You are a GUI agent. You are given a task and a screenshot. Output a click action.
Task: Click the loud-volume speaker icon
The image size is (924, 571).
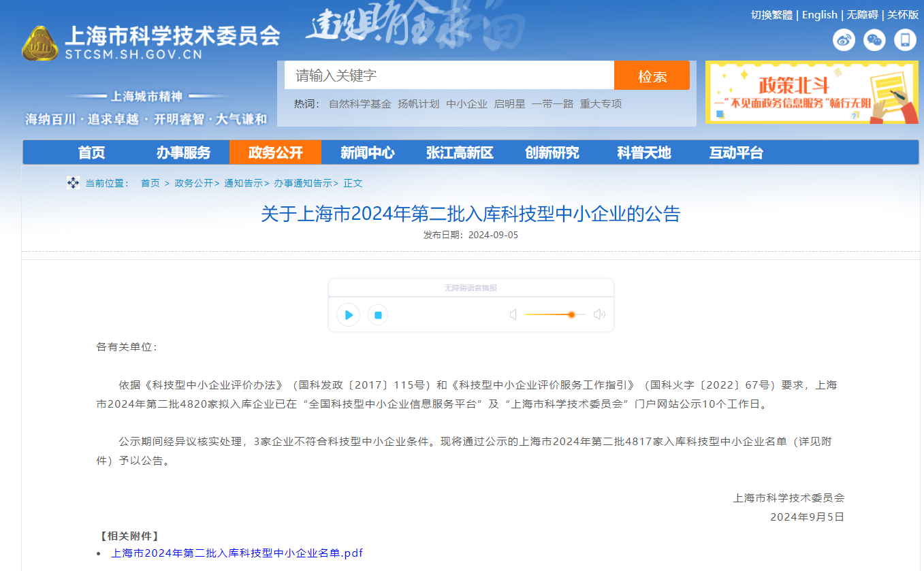599,314
